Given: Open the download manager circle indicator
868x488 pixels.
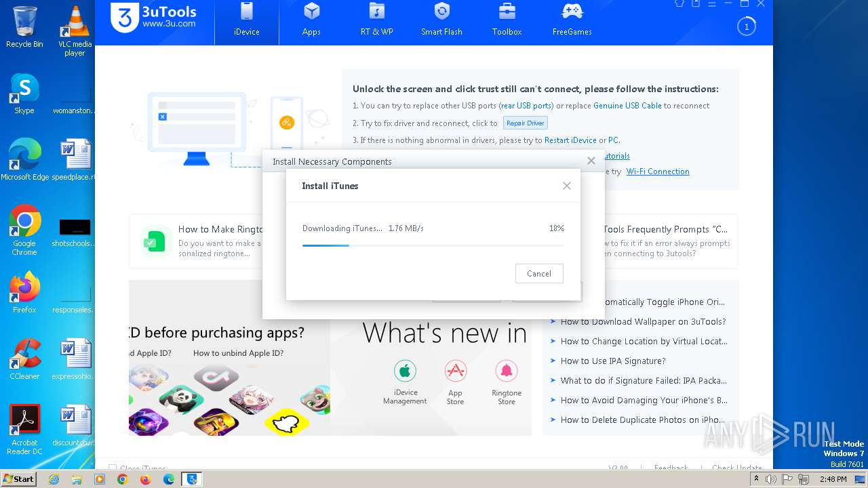Looking at the screenshot, I should click(x=747, y=27).
